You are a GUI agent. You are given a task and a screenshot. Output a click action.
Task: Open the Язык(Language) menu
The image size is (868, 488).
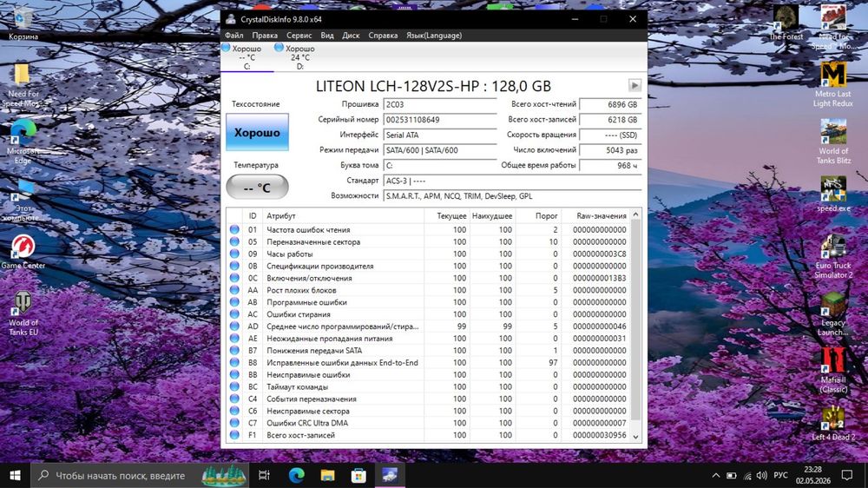click(x=434, y=36)
